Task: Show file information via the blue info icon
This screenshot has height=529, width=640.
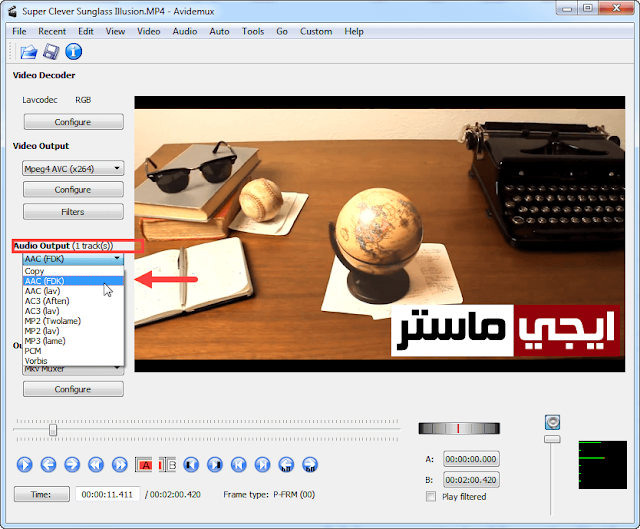Action: pos(73,52)
